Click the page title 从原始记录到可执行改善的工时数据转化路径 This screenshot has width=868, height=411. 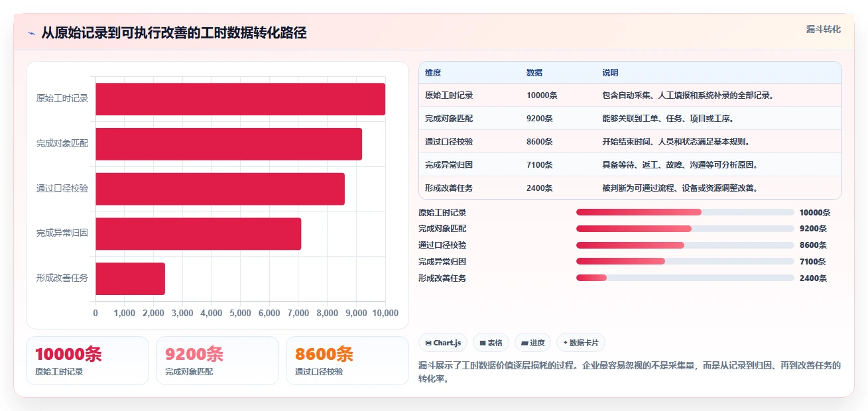[x=174, y=33]
